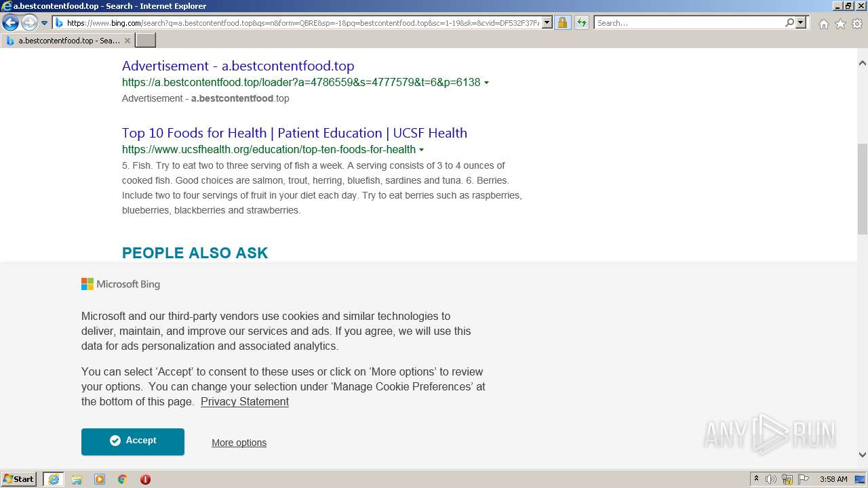Screen dimensions: 868x488
Task: Click the Microsoft Bing logo in banner
Action: click(x=121, y=285)
